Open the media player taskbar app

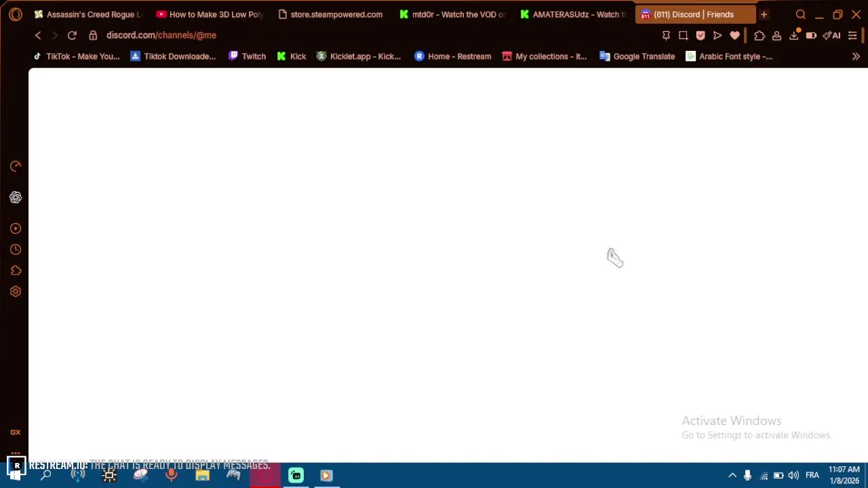click(x=326, y=475)
